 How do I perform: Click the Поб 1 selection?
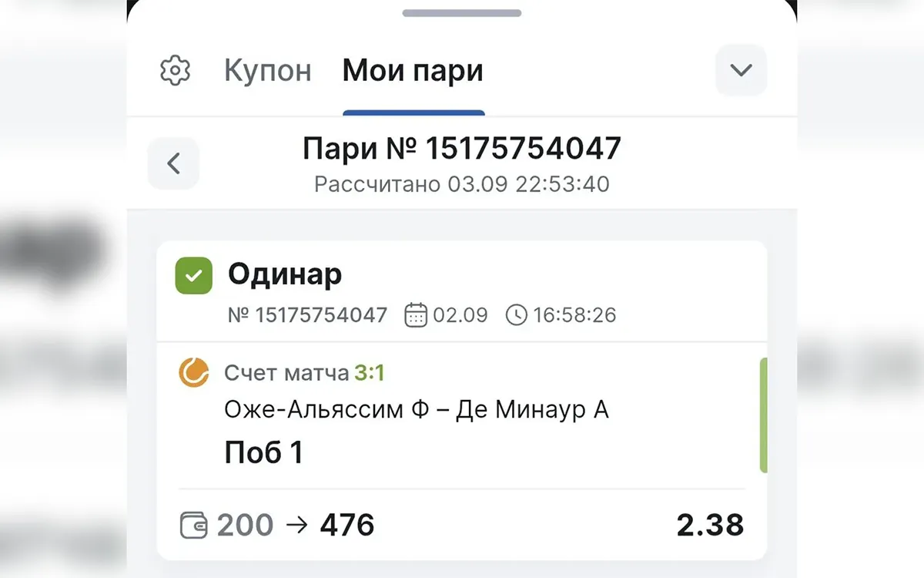(x=264, y=452)
